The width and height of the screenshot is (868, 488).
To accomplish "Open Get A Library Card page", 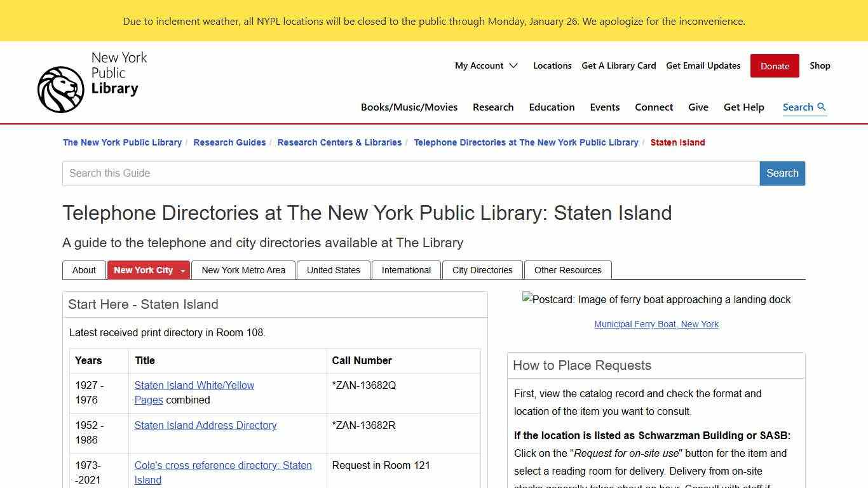I will click(x=618, y=65).
